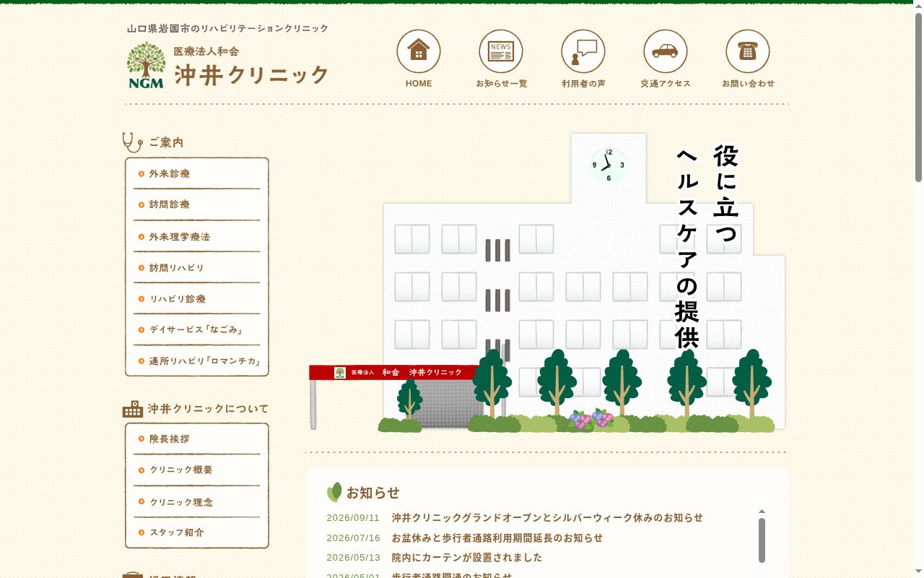
Task: Click the news list scrollbar thumb
Action: pyautogui.click(x=762, y=540)
